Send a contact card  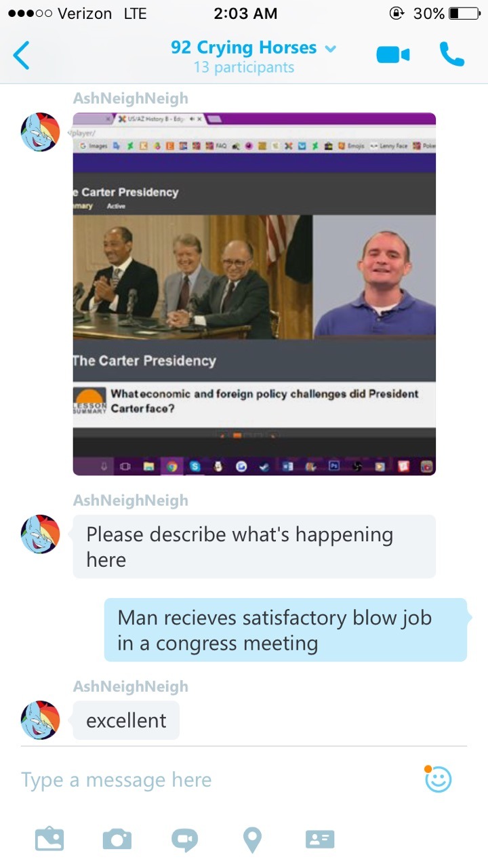[x=320, y=840]
